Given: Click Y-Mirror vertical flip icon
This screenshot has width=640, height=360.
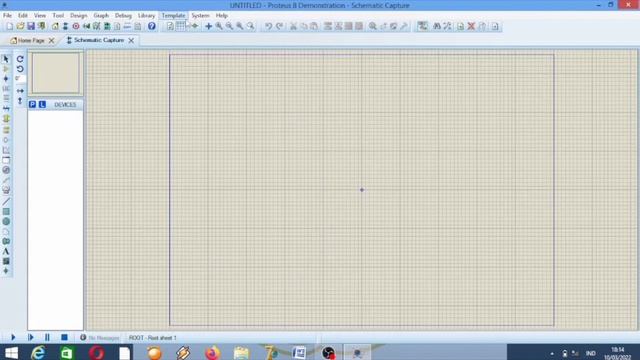Looking at the screenshot, I should coord(20,100).
